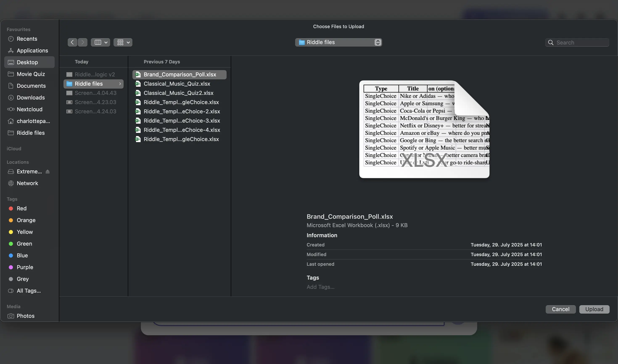Select the Extreme... external drive
This screenshot has height=364, width=618.
(29, 172)
